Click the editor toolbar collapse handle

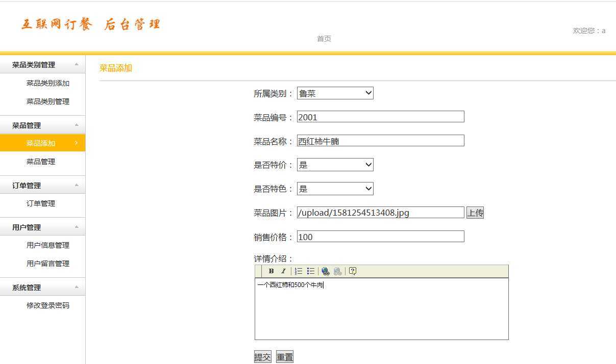coord(259,271)
